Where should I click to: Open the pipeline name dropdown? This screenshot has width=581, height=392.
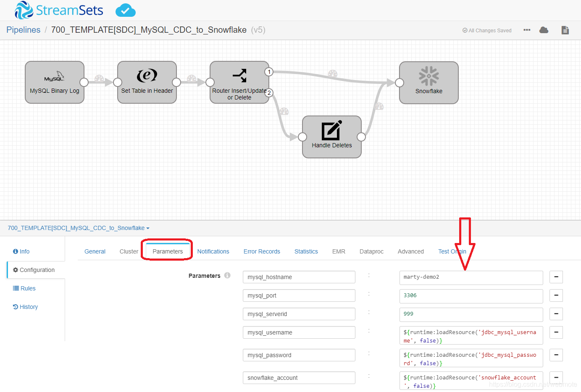79,228
